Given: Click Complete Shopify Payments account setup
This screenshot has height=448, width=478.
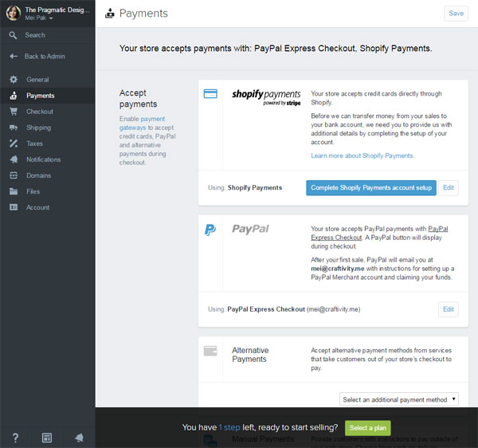Looking at the screenshot, I should (371, 187).
